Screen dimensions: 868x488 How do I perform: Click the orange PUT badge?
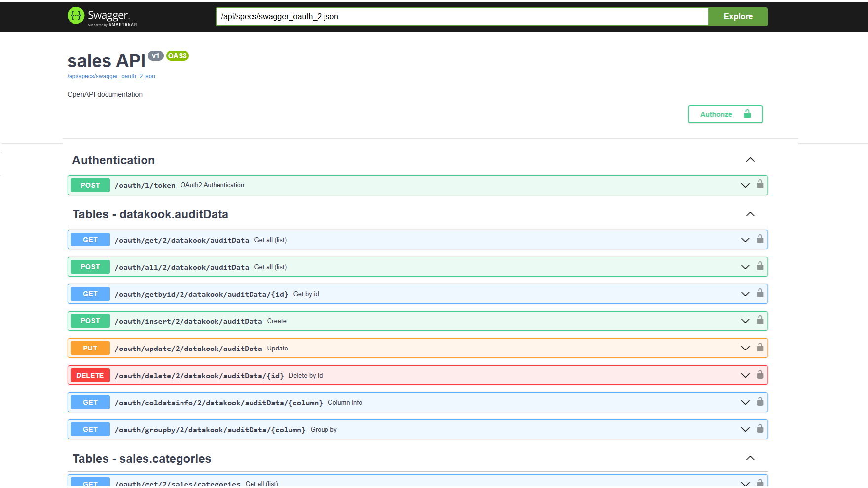click(x=90, y=348)
